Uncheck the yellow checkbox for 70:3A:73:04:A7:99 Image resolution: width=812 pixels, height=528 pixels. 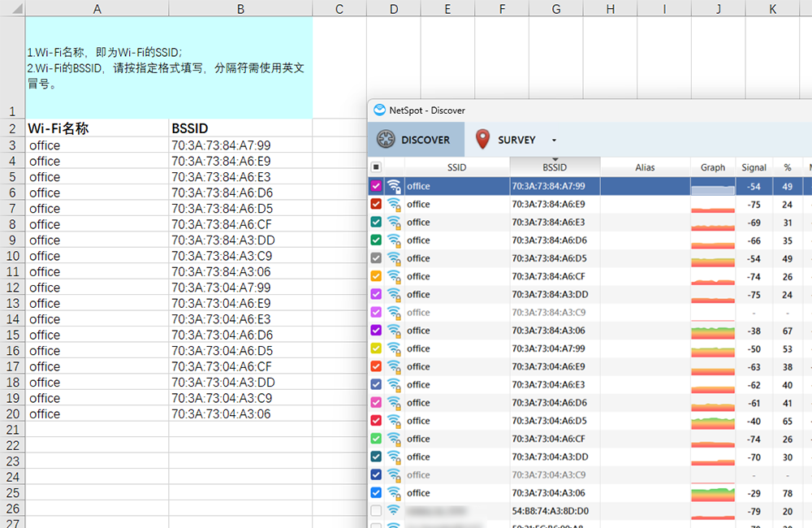(376, 348)
